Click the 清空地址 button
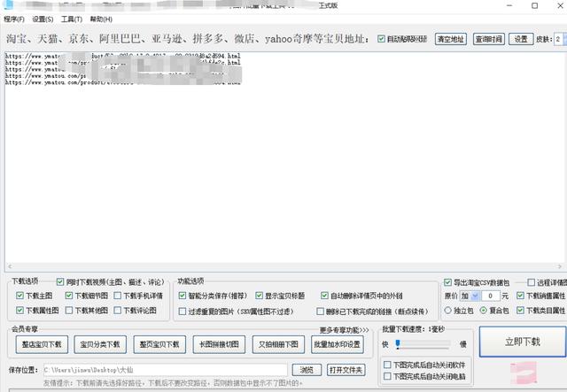Image resolution: width=567 pixels, height=392 pixels. point(451,39)
